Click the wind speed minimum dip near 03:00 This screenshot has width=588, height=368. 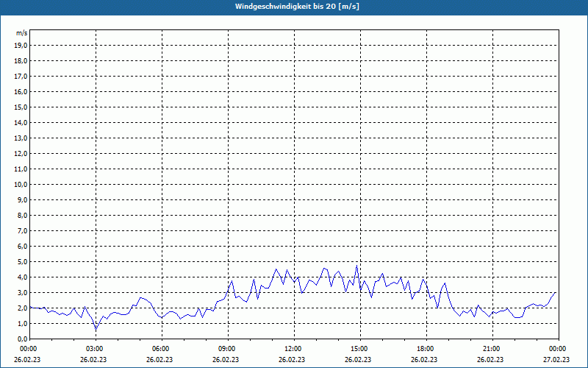pos(96,329)
